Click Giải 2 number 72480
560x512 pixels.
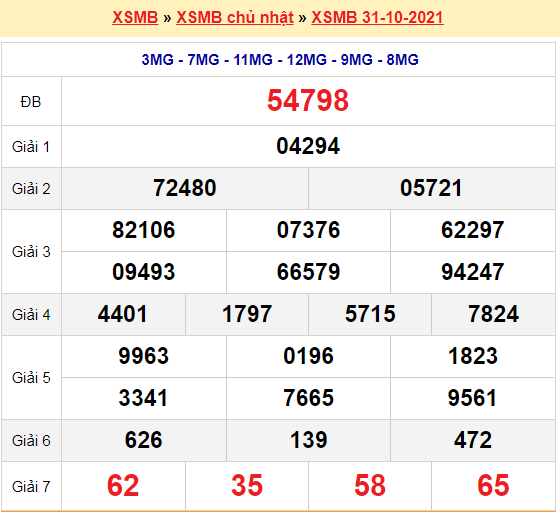coord(185,188)
